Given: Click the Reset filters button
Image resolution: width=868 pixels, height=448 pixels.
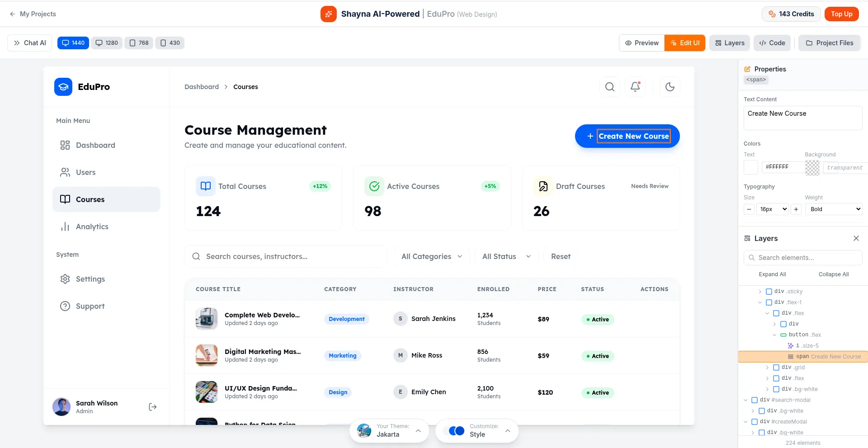Looking at the screenshot, I should coord(561,256).
